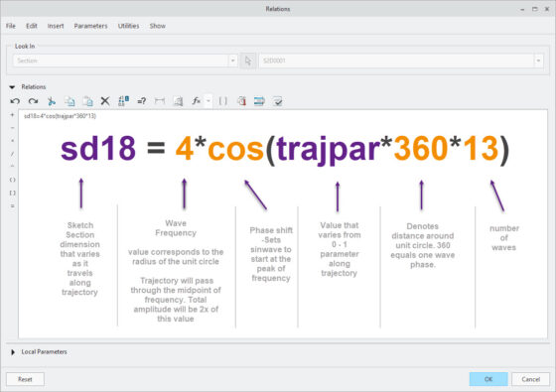The image size is (556, 392).
Task: Open the Utilities menu
Action: pyautogui.click(x=128, y=26)
